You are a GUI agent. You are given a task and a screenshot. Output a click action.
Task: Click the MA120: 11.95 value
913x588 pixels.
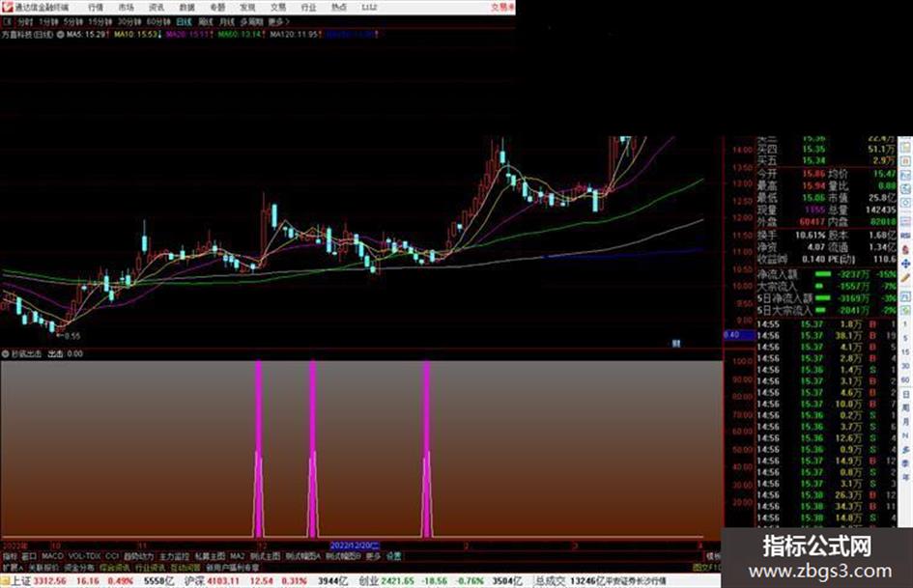295,35
